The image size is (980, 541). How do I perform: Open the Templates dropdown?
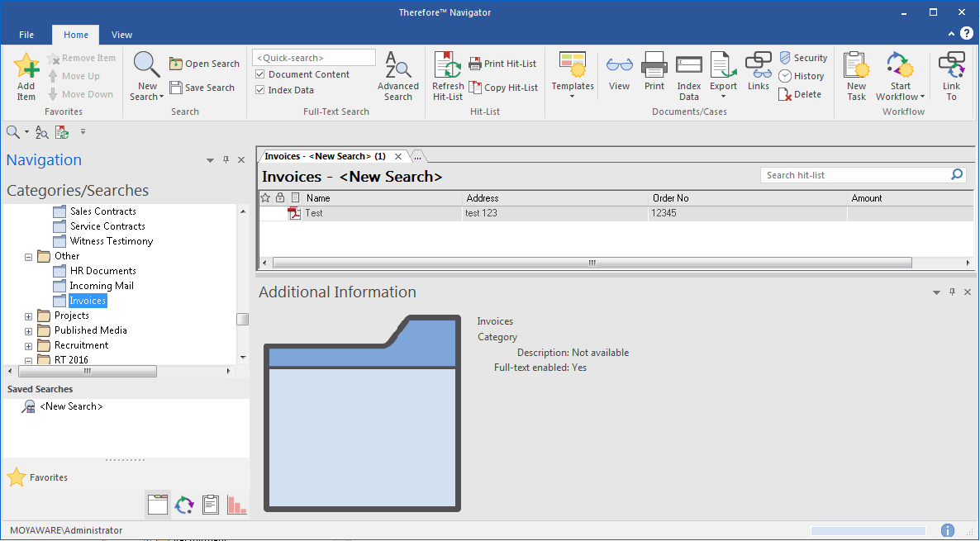573,76
